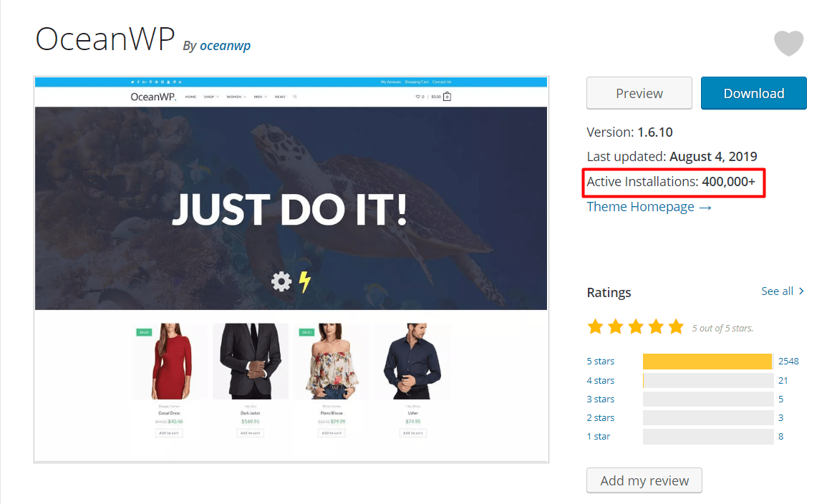Click the Last updated August 4, 2019 text

(x=672, y=157)
